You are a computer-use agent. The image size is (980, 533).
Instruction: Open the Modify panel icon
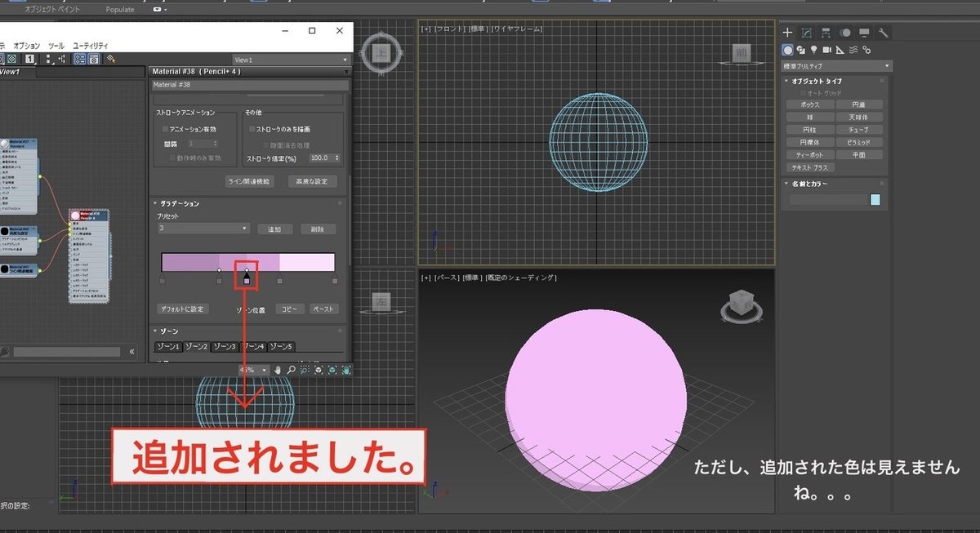[x=806, y=33]
